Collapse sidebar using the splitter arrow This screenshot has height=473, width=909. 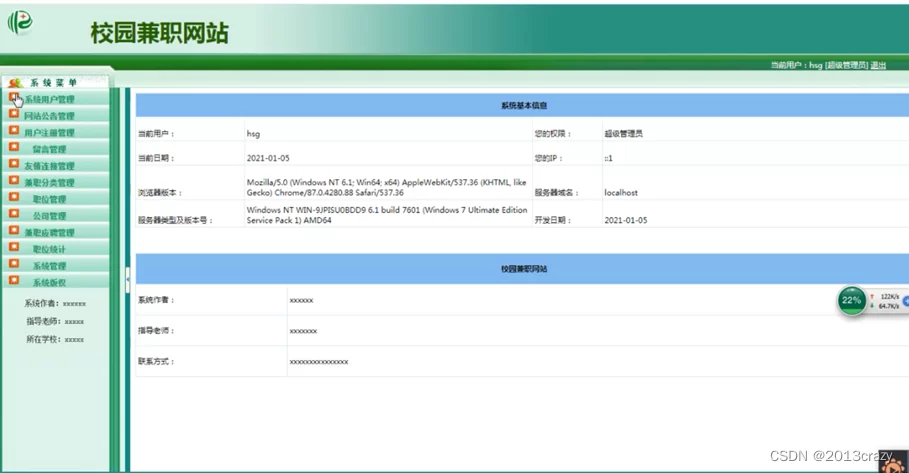coord(127,279)
